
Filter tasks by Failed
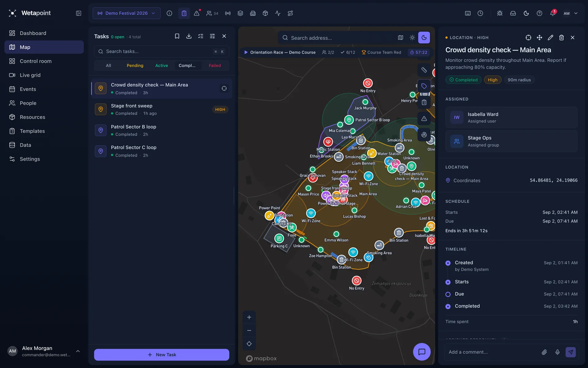coord(215,66)
